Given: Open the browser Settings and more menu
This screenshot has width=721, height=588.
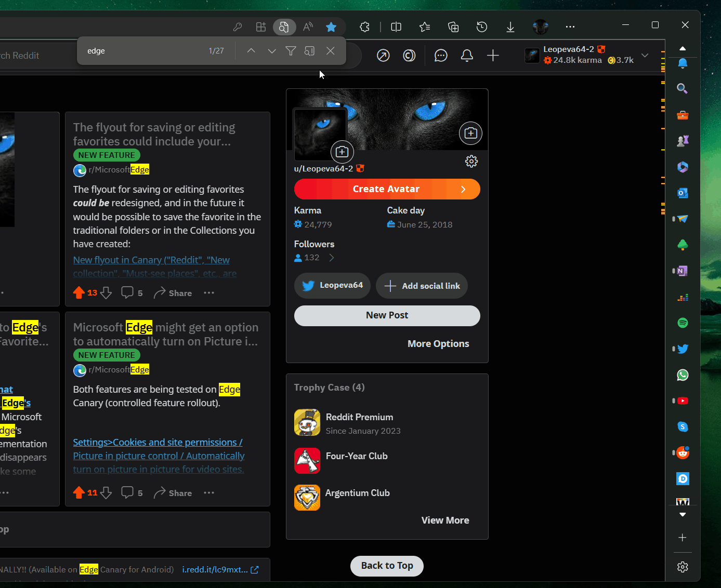Looking at the screenshot, I should 570,27.
